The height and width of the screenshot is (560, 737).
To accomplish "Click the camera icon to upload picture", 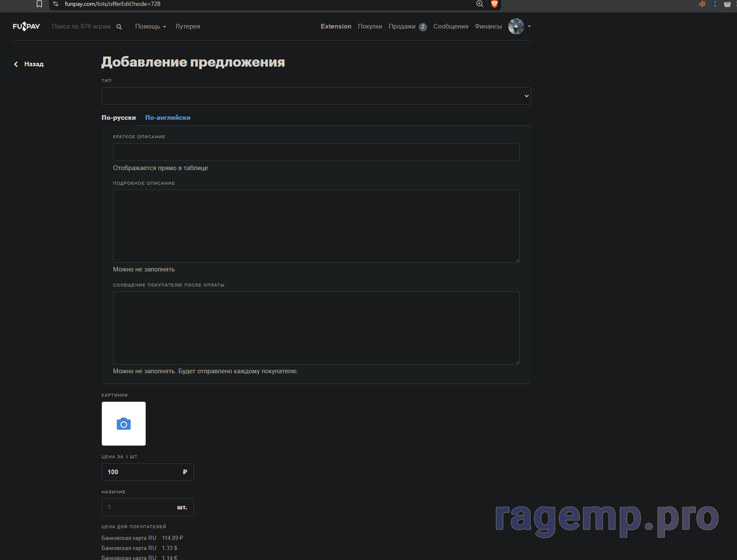I will tap(124, 424).
